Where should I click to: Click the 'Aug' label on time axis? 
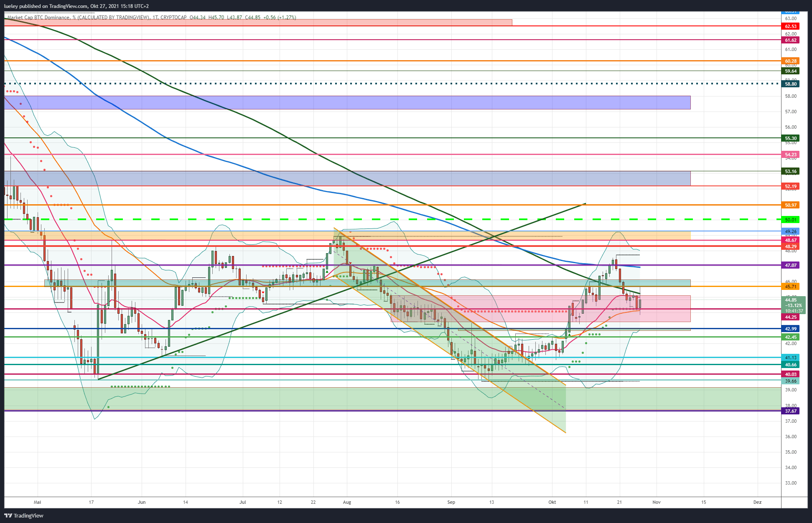point(347,502)
